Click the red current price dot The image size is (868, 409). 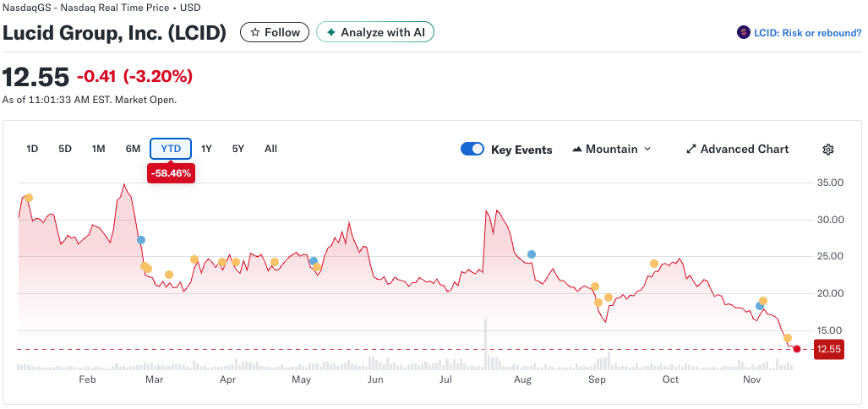coord(797,348)
